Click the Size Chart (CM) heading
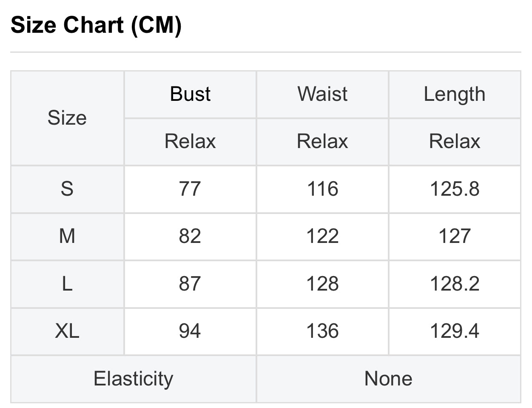532x408 pixels. click(x=96, y=25)
